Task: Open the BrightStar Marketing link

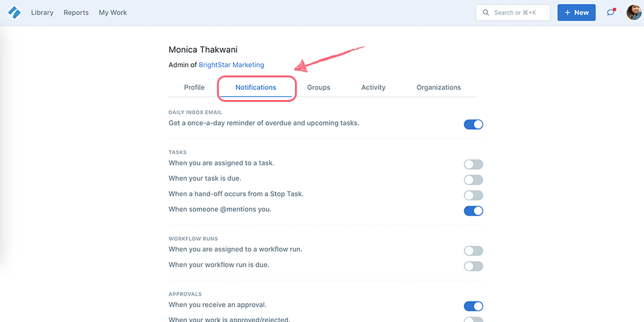Action: point(231,65)
